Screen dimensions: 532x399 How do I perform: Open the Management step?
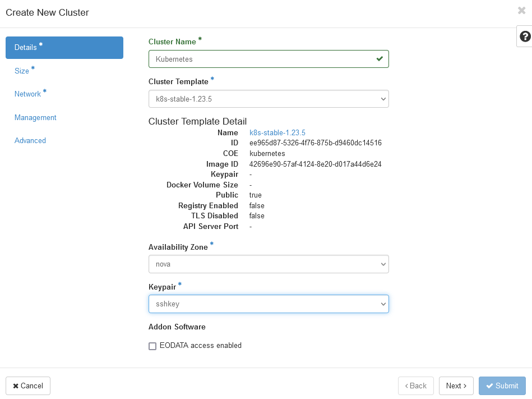click(x=35, y=117)
